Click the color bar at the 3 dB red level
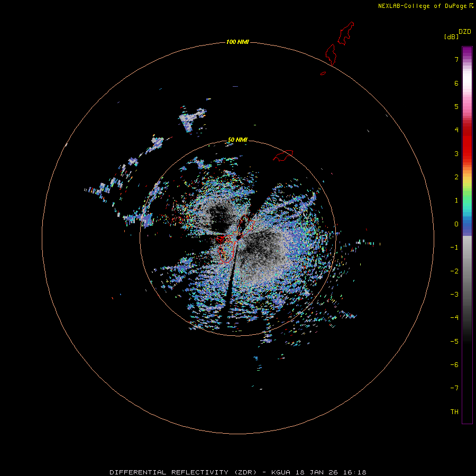 [x=467, y=153]
